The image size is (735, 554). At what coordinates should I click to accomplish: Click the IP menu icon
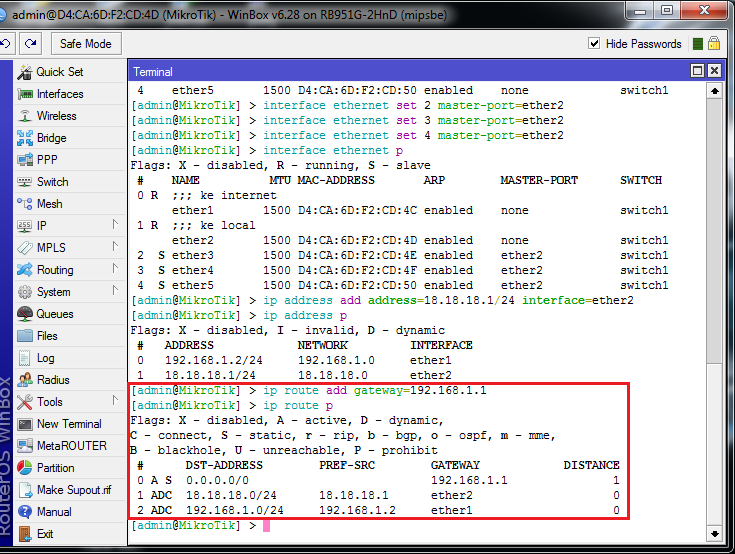coord(25,226)
